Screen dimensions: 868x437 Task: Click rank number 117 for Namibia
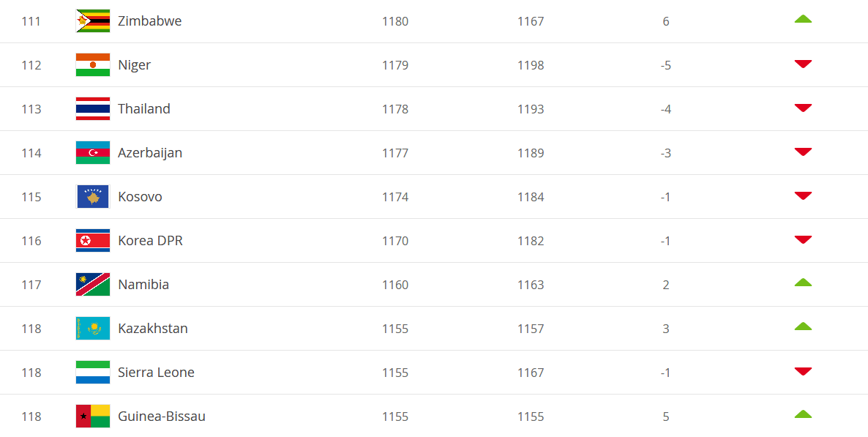pyautogui.click(x=31, y=285)
